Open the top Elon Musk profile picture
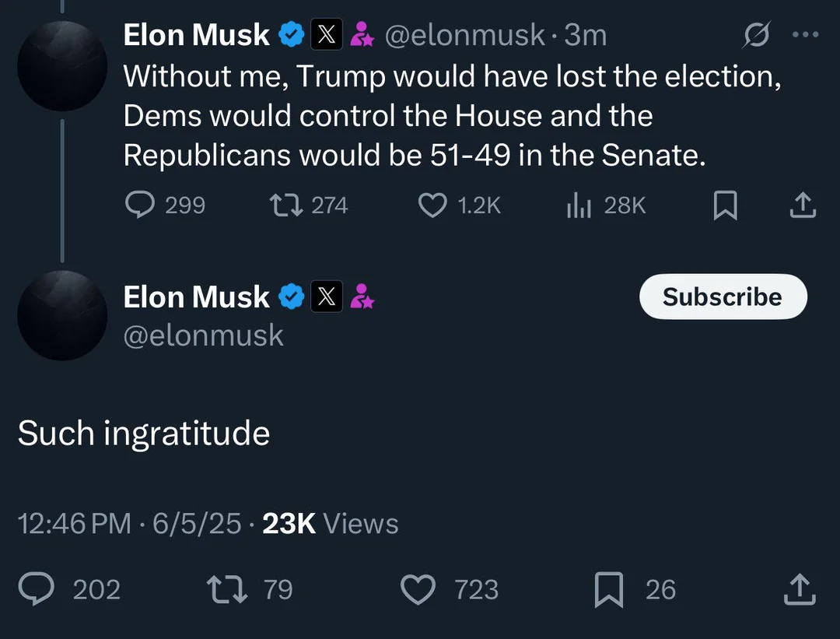The image size is (840, 639). [x=61, y=66]
